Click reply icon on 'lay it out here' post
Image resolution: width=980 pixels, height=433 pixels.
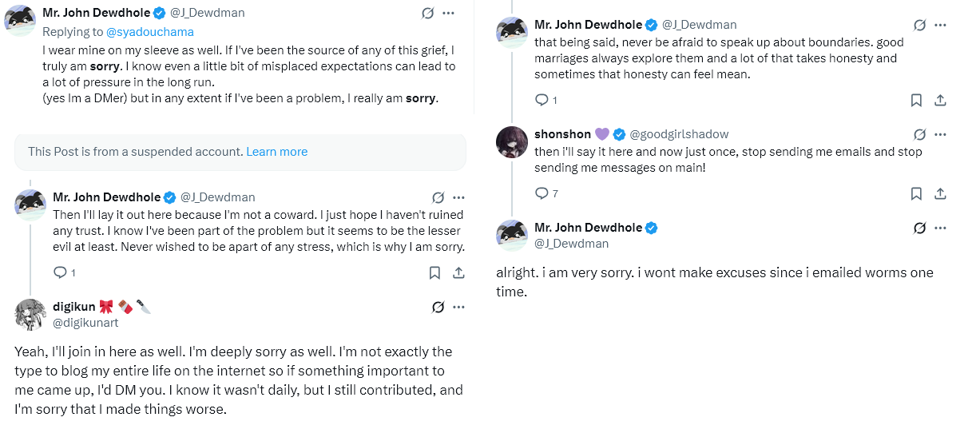pos(60,273)
